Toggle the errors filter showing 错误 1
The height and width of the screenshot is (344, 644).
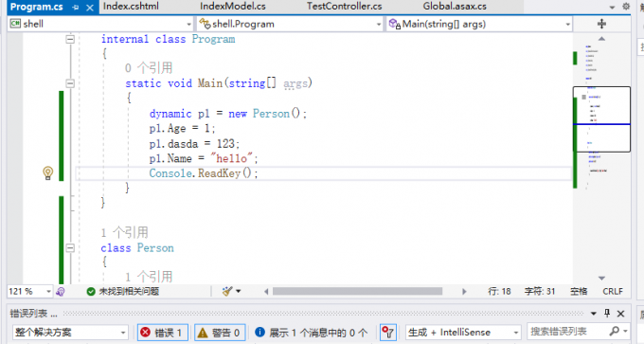[x=162, y=333]
